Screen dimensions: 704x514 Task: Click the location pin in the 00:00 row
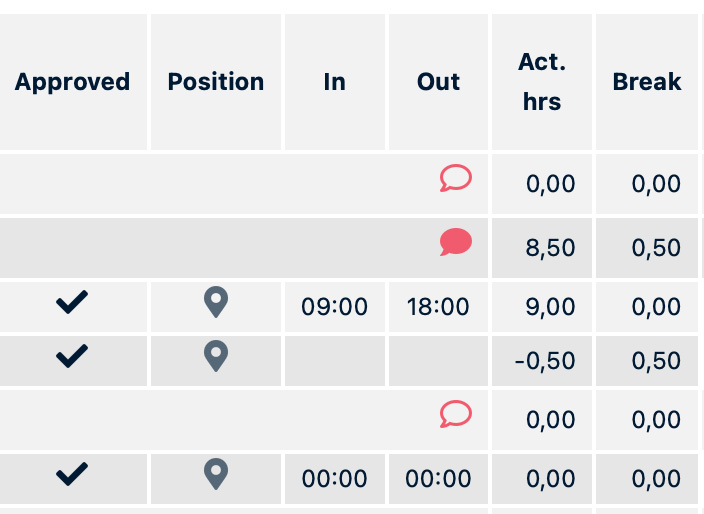tap(216, 474)
